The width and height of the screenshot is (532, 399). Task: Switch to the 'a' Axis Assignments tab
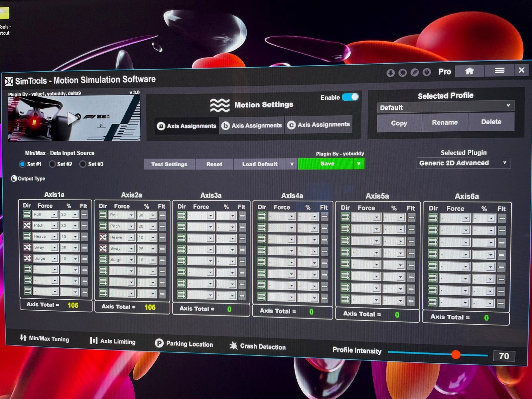coord(187,126)
